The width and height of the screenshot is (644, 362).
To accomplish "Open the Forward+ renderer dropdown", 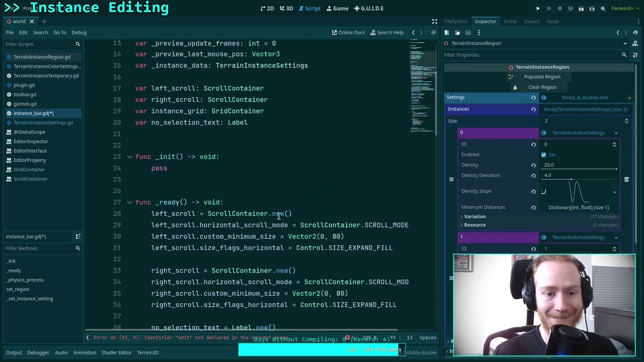I will pos(626,9).
